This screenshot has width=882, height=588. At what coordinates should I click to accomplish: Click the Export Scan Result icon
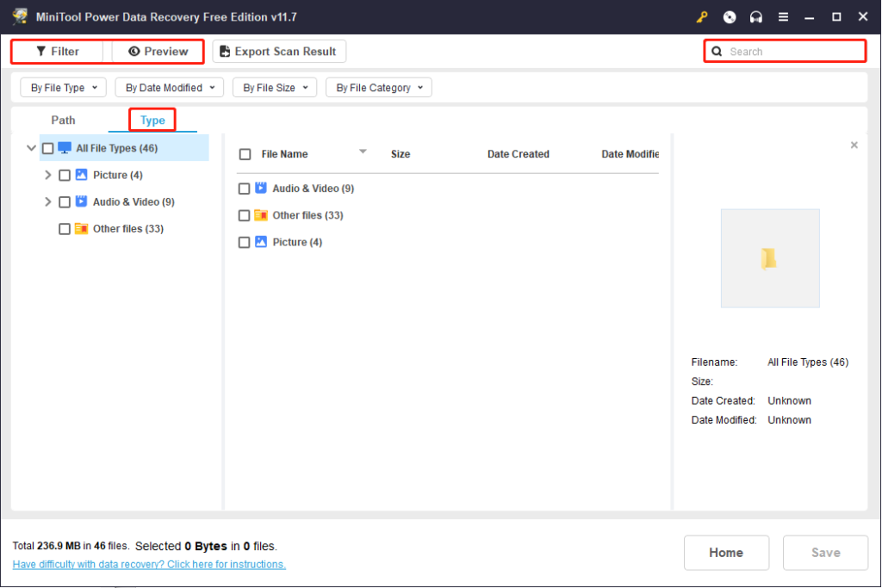click(223, 52)
